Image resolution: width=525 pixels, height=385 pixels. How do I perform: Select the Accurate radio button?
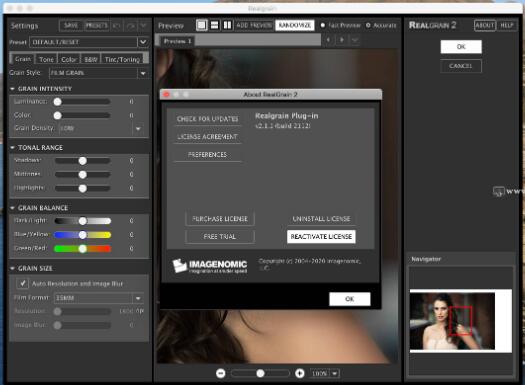pyautogui.click(x=368, y=25)
